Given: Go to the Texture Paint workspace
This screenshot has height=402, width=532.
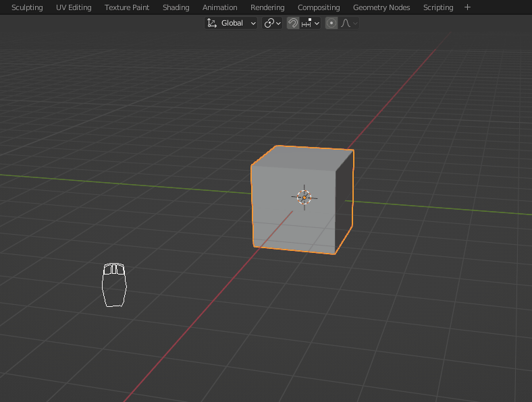Looking at the screenshot, I should click(127, 7).
